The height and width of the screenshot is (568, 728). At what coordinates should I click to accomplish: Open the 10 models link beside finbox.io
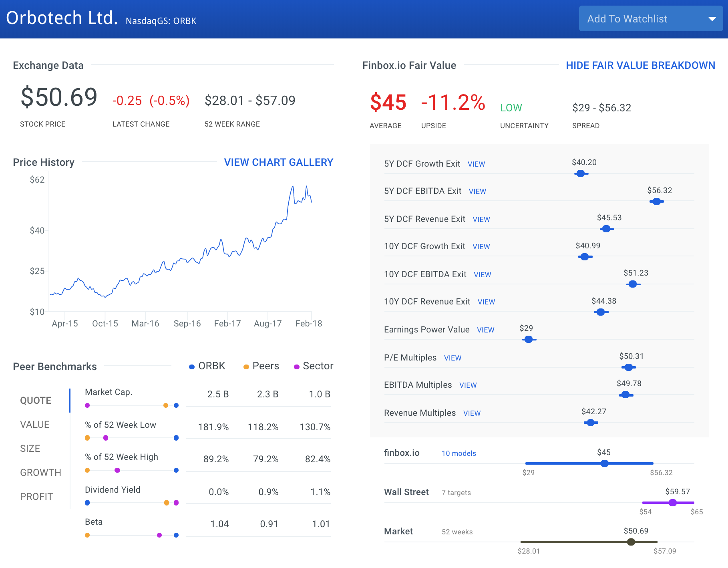(459, 453)
